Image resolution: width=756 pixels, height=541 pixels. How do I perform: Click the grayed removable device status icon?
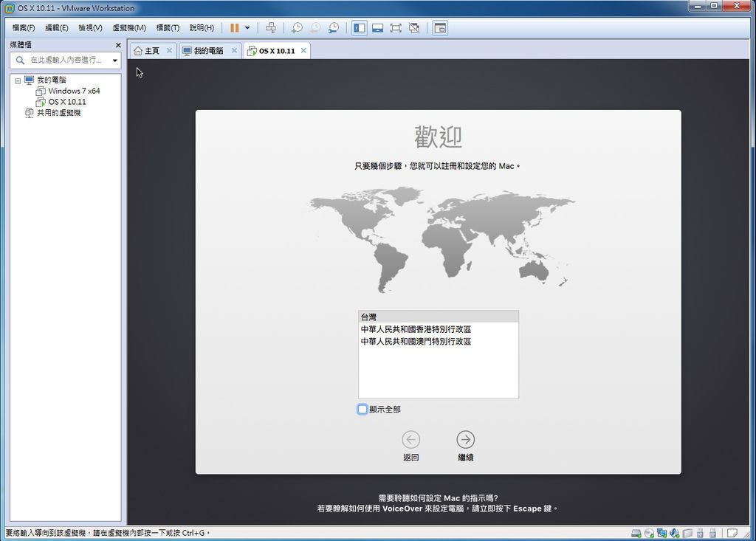point(687,534)
